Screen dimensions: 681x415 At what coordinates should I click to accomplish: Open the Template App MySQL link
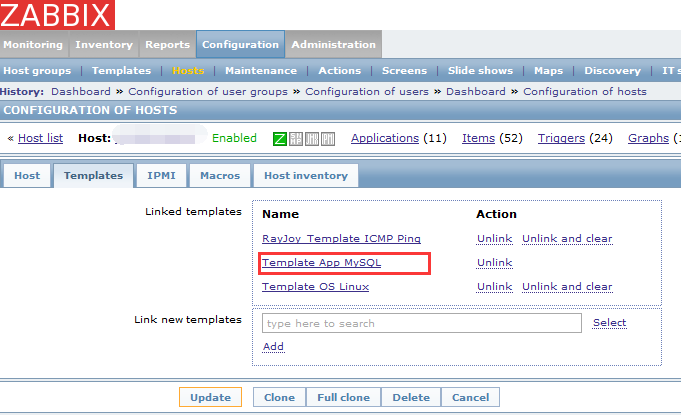point(321,263)
